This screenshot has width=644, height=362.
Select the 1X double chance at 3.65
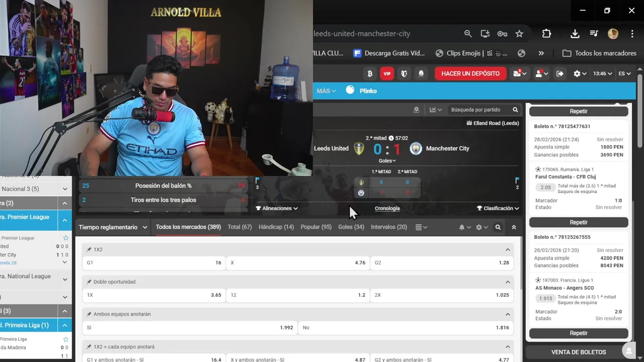pyautogui.click(x=154, y=295)
